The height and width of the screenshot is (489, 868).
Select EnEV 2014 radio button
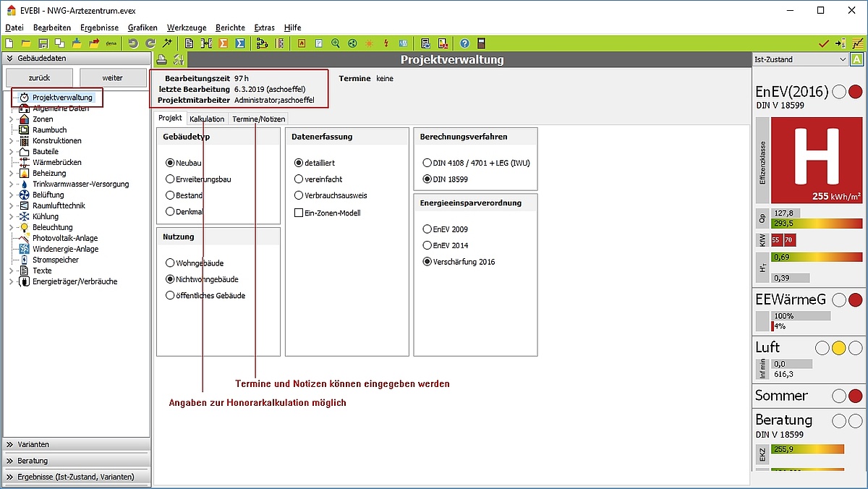coord(427,245)
